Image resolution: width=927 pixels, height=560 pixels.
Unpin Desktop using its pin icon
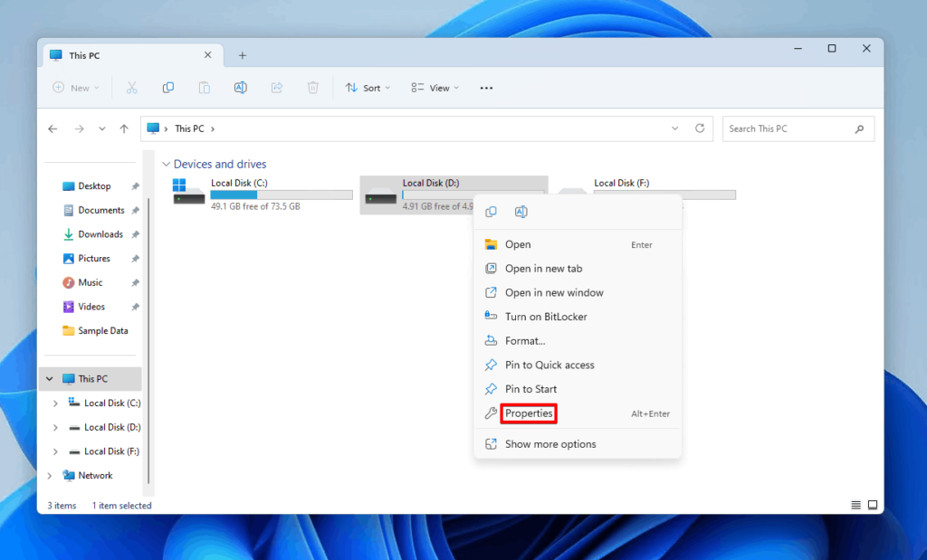(x=135, y=186)
